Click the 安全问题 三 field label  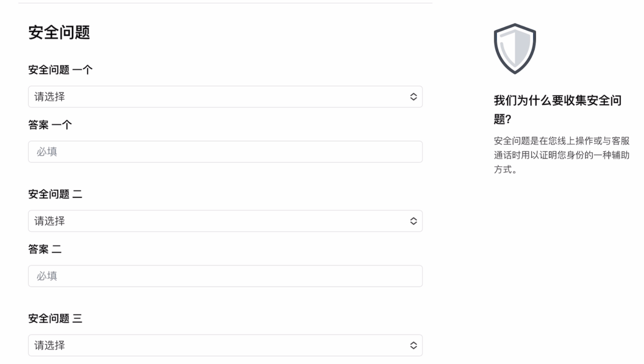coord(55,318)
